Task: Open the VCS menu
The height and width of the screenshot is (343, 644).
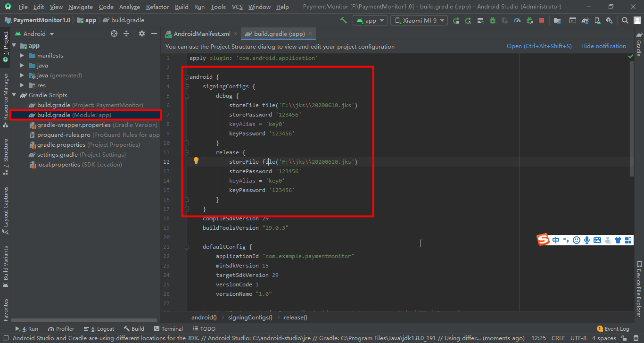Action: pos(238,7)
